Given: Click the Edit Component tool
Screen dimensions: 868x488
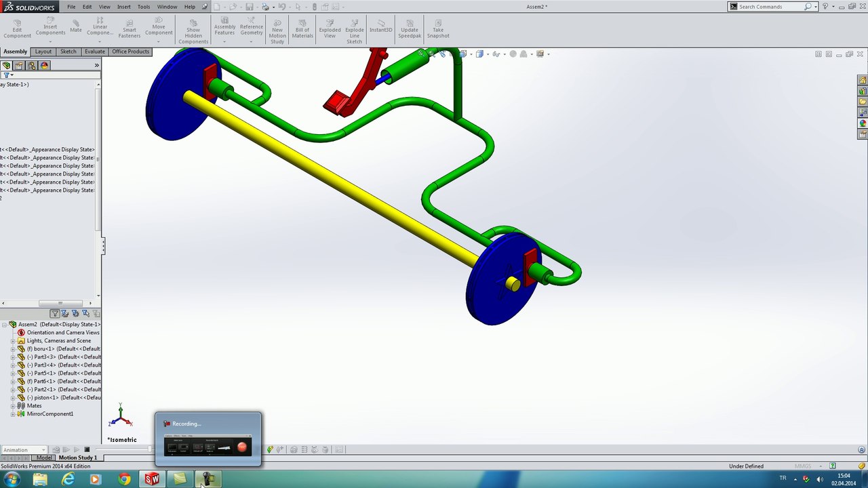Looking at the screenshot, I should coord(17,28).
